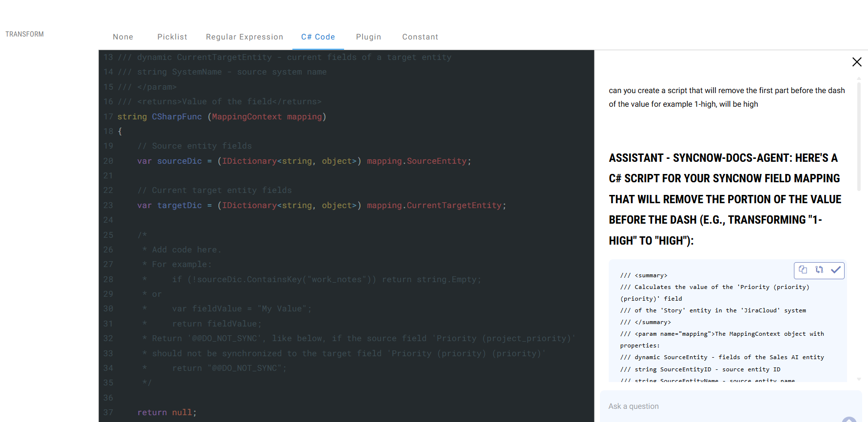Image resolution: width=868 pixels, height=422 pixels.
Task: Click line 14 'string SystemName' comment
Action: click(222, 72)
